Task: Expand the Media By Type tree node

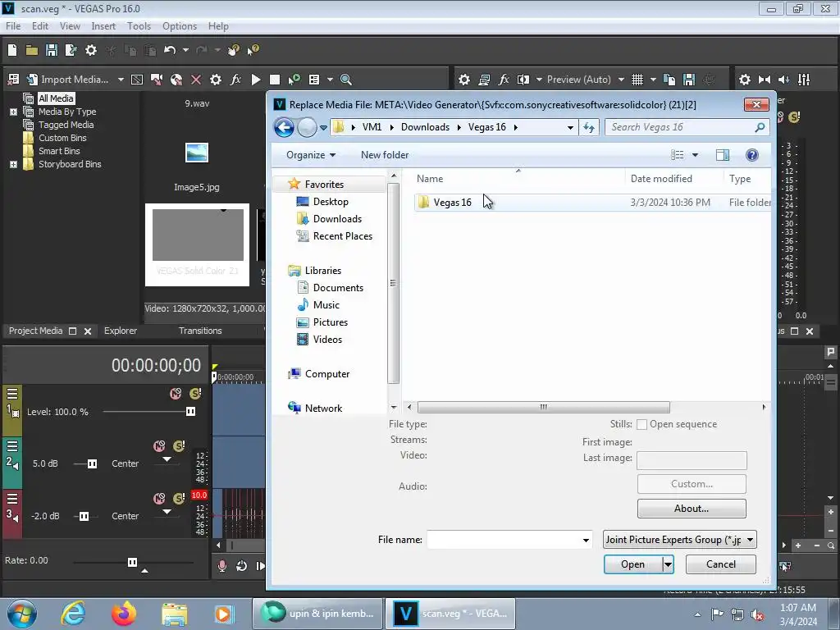Action: (x=13, y=112)
